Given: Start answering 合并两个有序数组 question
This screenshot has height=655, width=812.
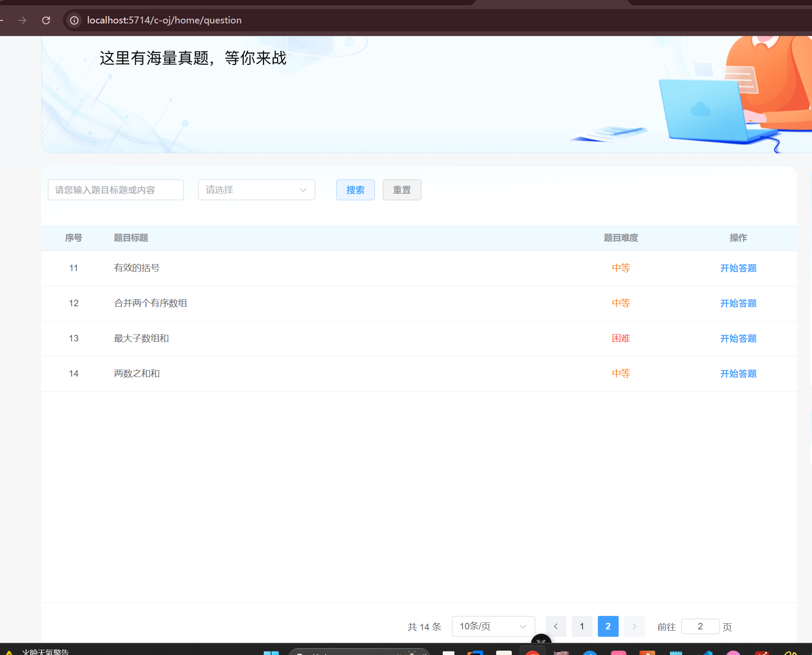Looking at the screenshot, I should point(738,303).
